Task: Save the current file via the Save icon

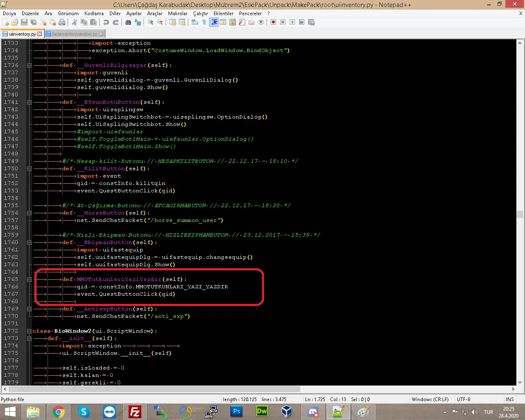Action: pyautogui.click(x=24, y=22)
